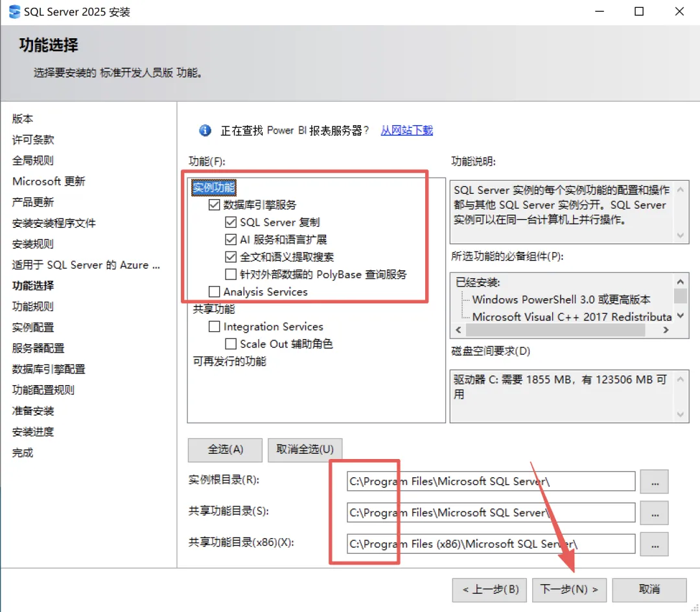
Task: Click the 已经安装 prerequisites node
Action: [x=478, y=283]
